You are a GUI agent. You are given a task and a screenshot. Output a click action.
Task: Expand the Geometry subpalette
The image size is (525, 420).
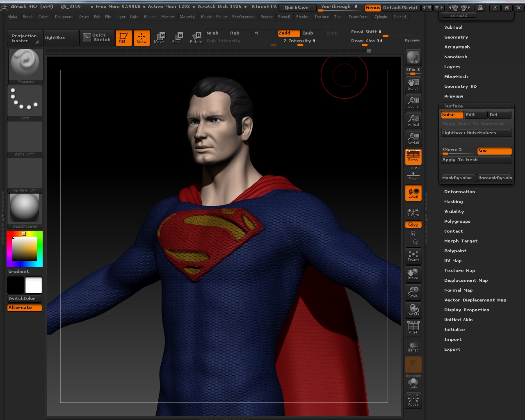coord(456,37)
